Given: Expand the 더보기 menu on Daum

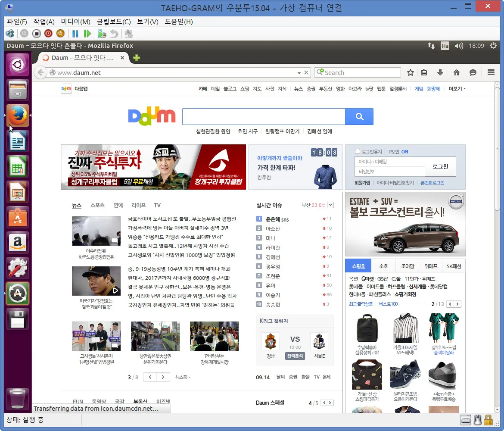Looking at the screenshot, I should [457, 89].
